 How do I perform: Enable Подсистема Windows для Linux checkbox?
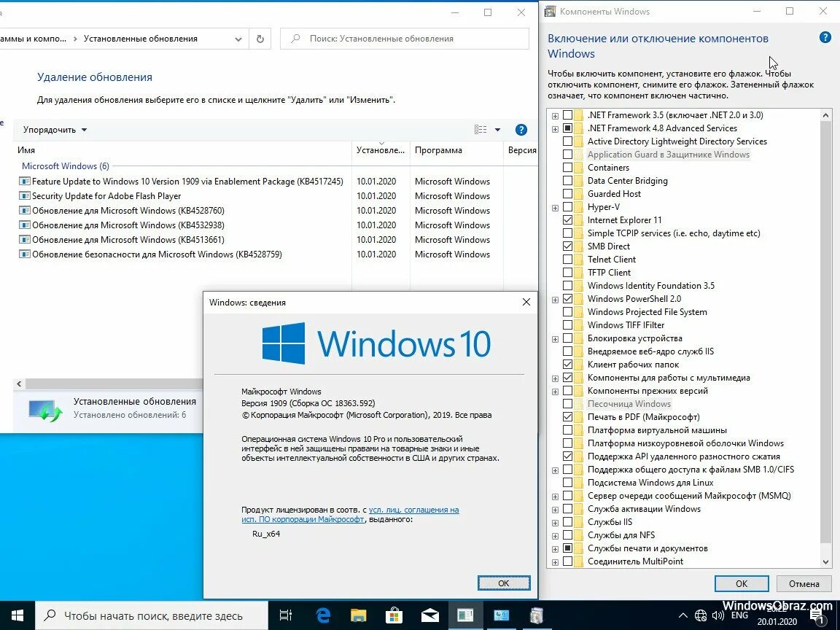pyautogui.click(x=567, y=483)
